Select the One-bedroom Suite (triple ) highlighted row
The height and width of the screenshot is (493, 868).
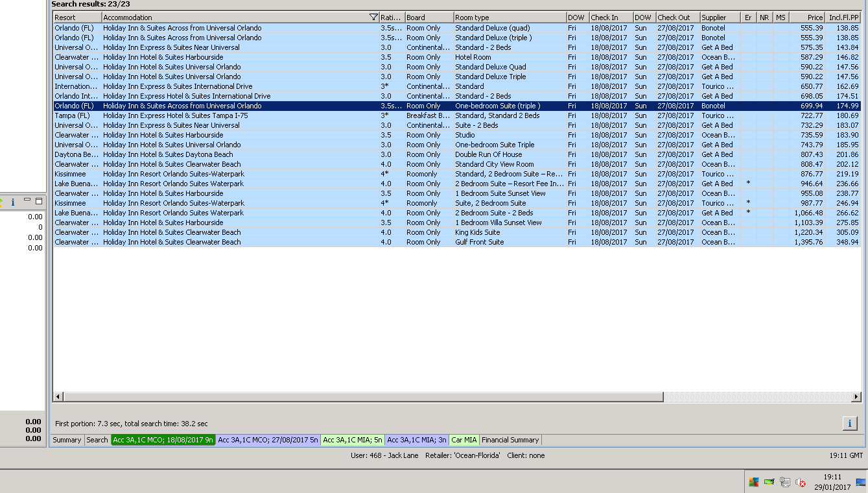tap(457, 106)
